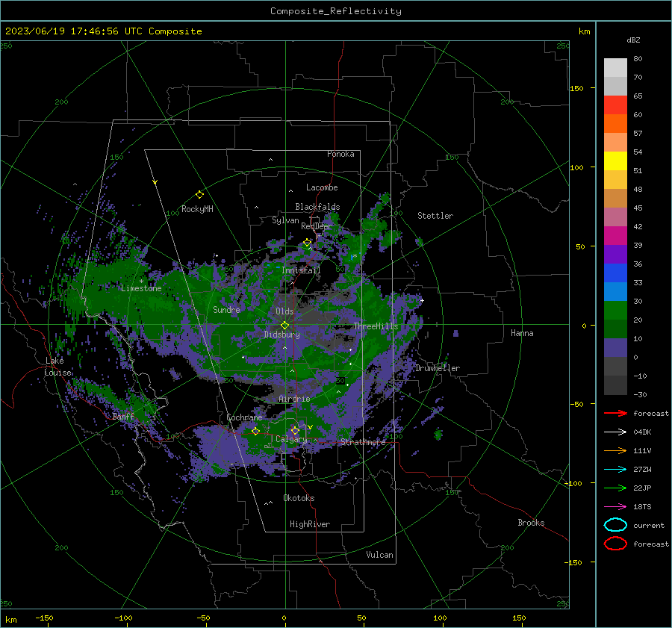The height and width of the screenshot is (628, 672).
Task: Click the dBZ legend heading
Action: pyautogui.click(x=633, y=40)
